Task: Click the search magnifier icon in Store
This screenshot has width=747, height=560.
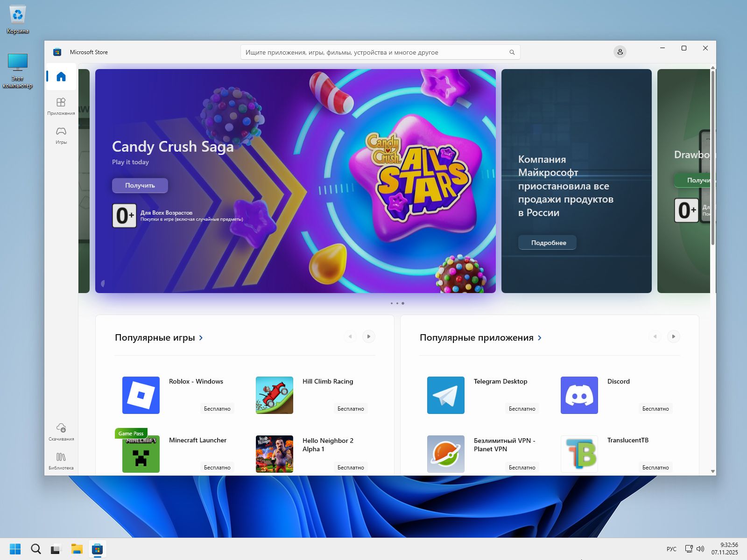Action: pos(512,52)
